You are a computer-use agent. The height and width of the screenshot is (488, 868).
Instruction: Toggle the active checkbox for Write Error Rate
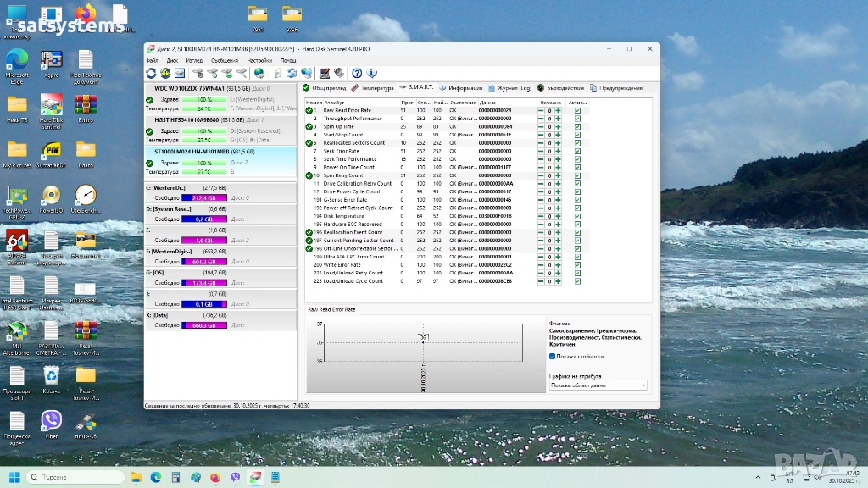pos(577,264)
